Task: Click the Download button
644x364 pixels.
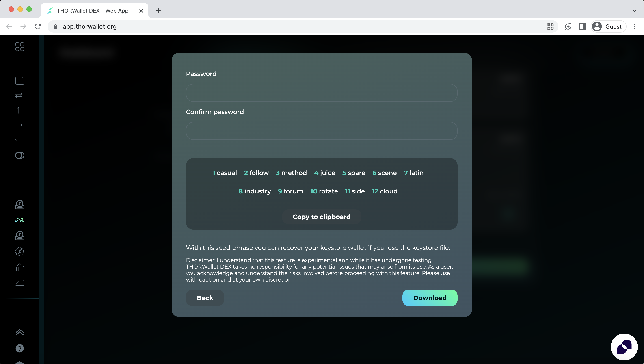Action: 430,298
